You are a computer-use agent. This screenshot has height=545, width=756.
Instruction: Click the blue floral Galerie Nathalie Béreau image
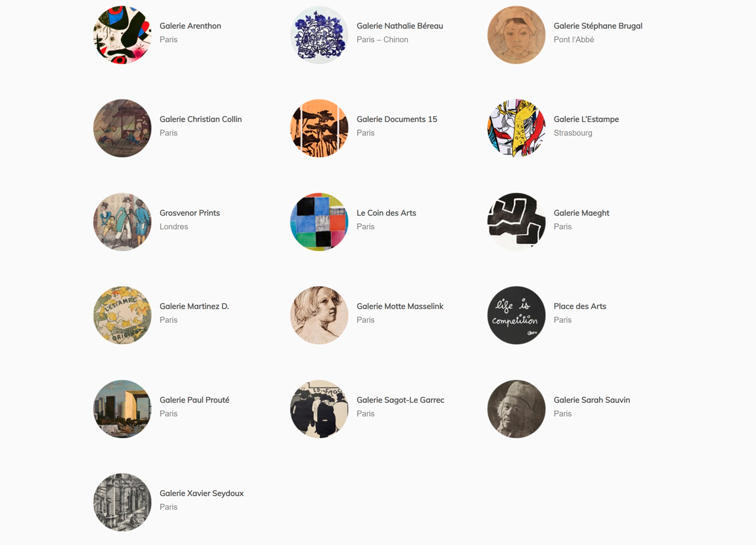pyautogui.click(x=319, y=35)
